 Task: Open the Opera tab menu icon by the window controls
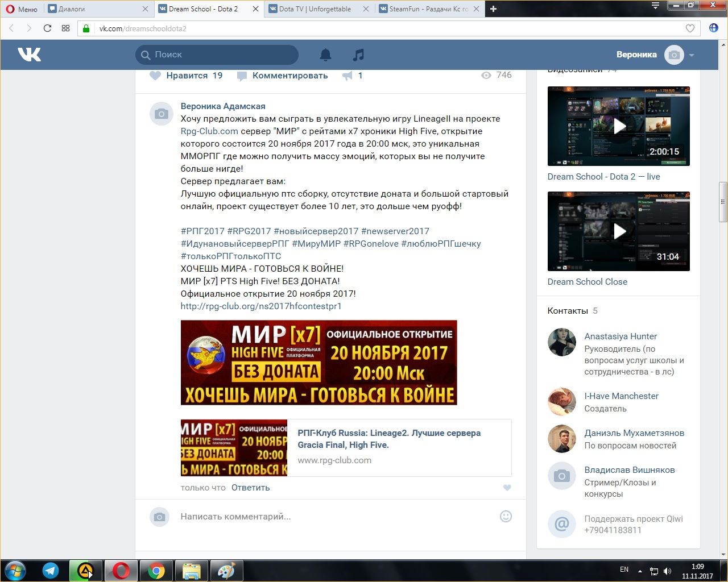point(656,6)
